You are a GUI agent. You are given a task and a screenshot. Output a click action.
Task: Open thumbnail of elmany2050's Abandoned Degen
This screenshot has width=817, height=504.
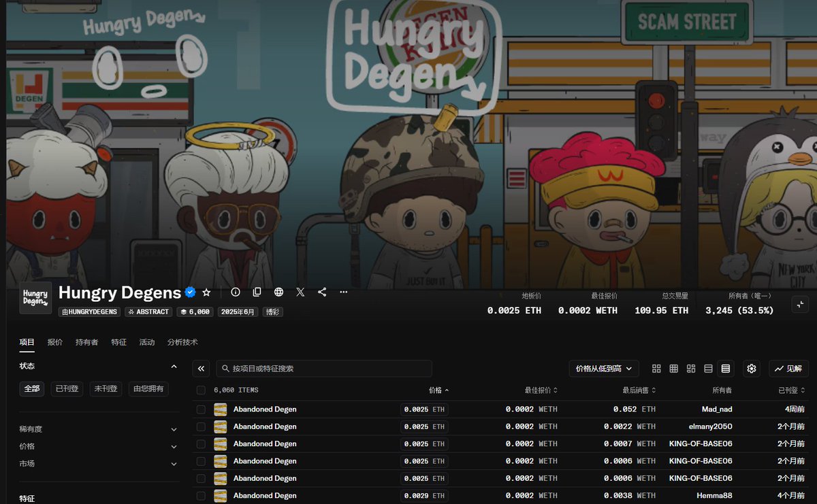pos(220,426)
